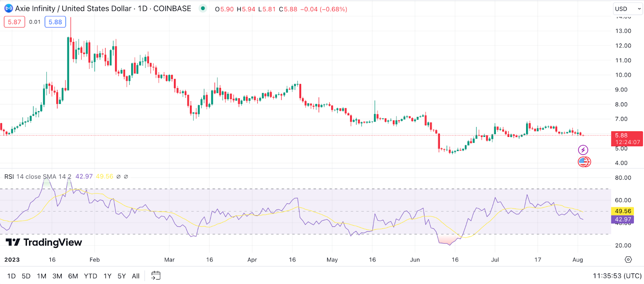Image resolution: width=644 pixels, height=284 pixels.
Task: Click the change value −0.04 (−0.68%)
Action: (x=324, y=9)
